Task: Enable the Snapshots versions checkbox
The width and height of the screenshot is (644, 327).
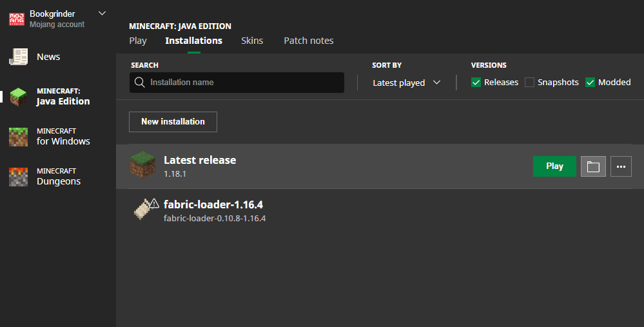Action: point(529,82)
